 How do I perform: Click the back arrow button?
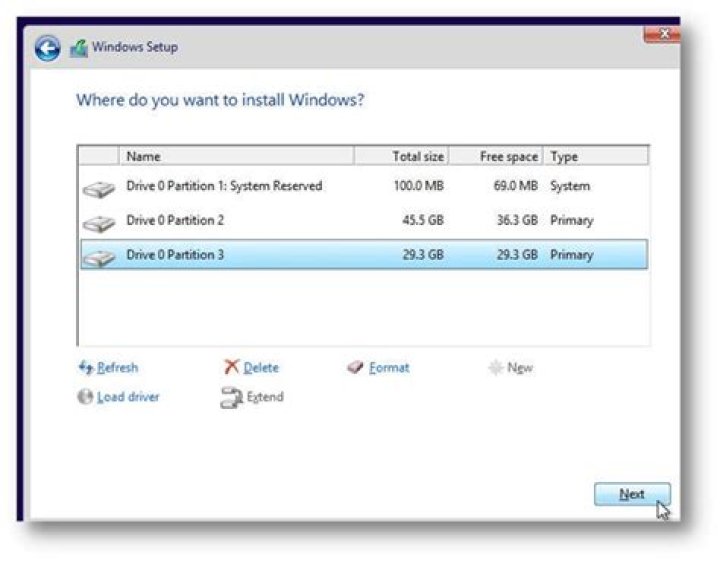[47, 48]
